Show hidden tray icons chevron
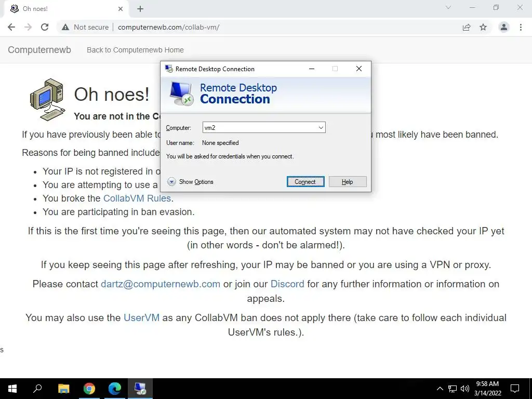532x399 pixels. pyautogui.click(x=440, y=389)
